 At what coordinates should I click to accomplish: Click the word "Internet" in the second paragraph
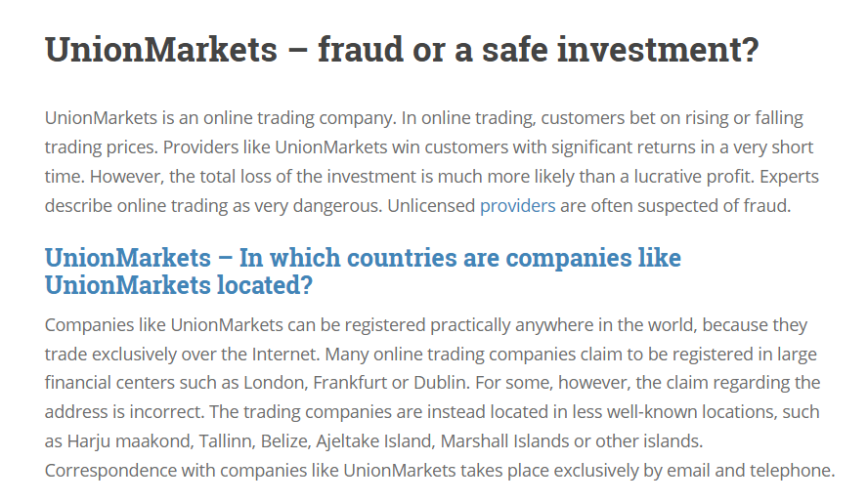(285, 354)
